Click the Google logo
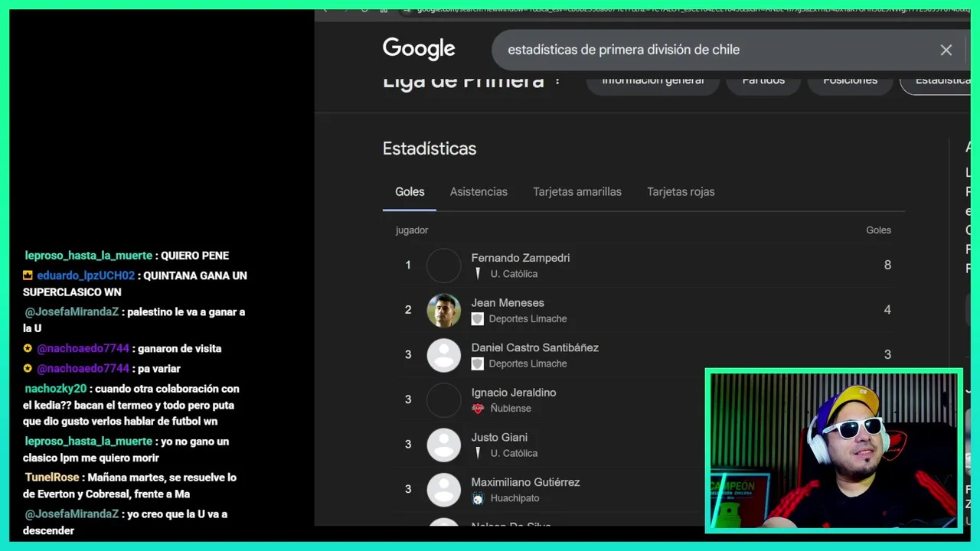Image resolution: width=980 pixels, height=551 pixels. click(x=419, y=49)
